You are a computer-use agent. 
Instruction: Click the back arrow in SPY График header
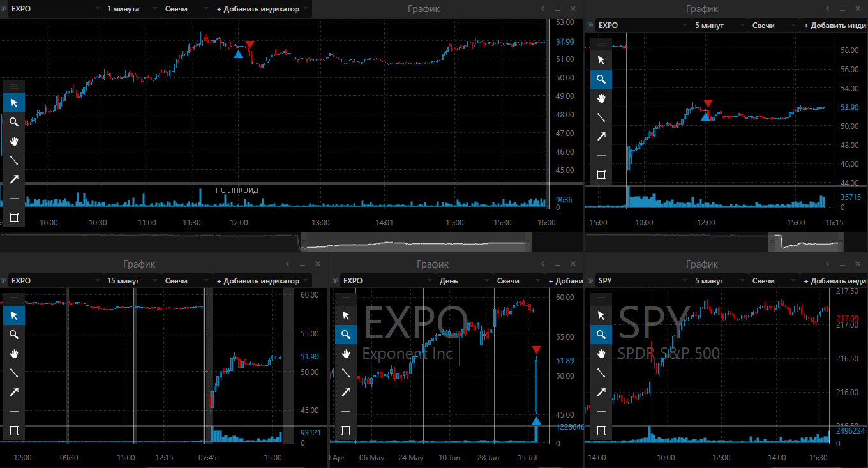[x=827, y=264]
